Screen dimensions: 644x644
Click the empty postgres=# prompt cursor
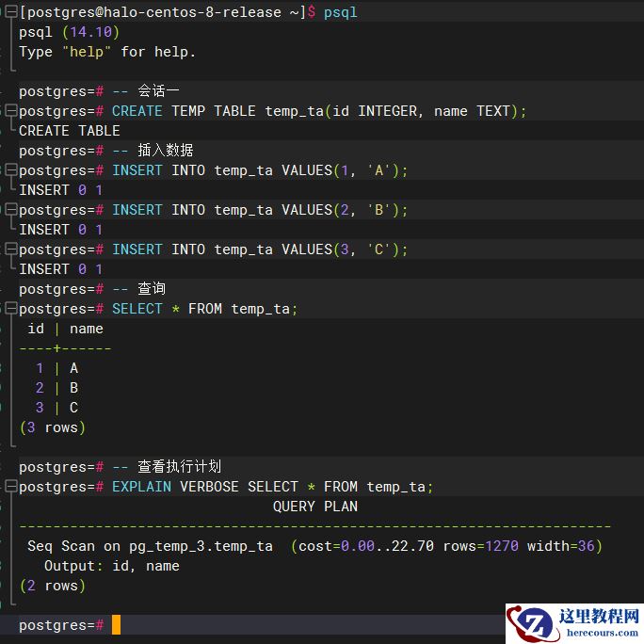[116, 624]
